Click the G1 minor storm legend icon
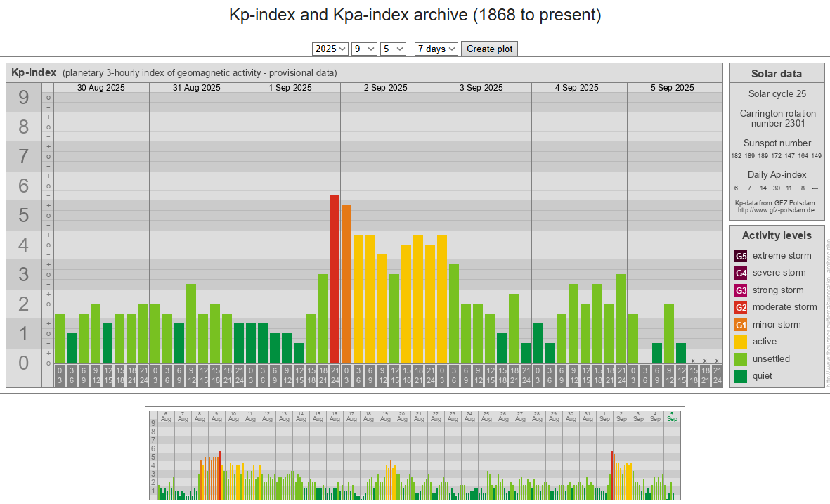830x504 pixels. pos(741,325)
